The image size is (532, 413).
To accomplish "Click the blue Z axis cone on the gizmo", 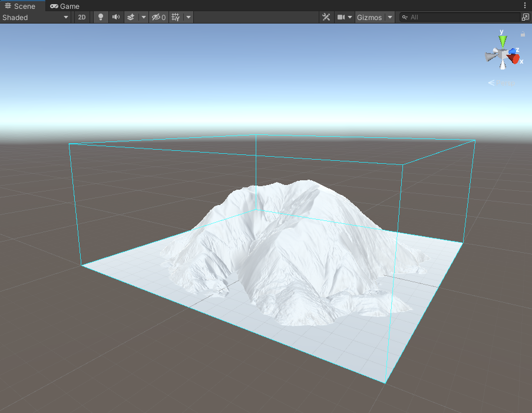I will [513, 51].
